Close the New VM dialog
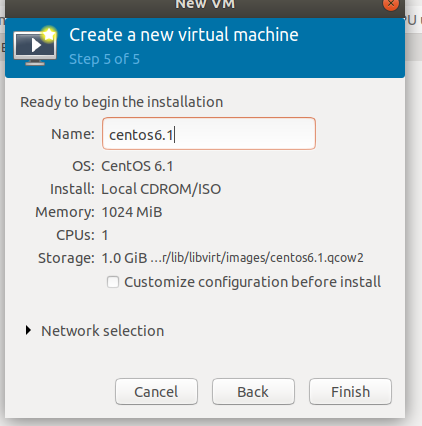Viewport: 422px width, 426px height. point(391,4)
